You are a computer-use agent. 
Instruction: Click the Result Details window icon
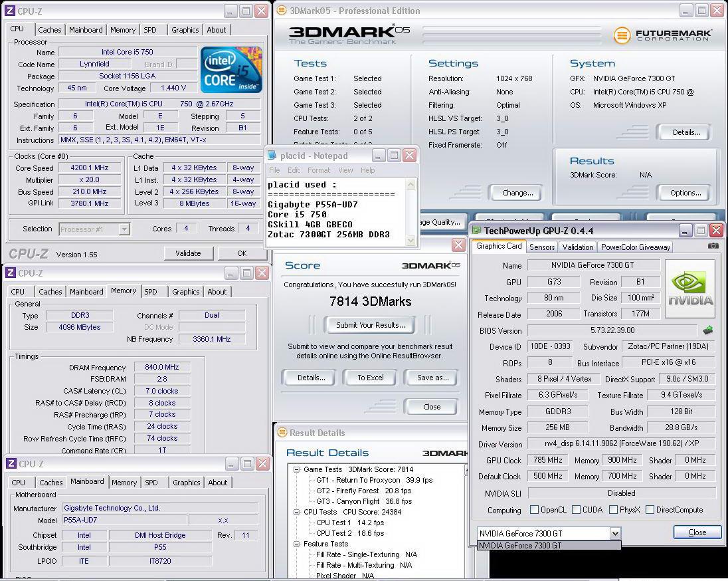pyautogui.click(x=282, y=433)
